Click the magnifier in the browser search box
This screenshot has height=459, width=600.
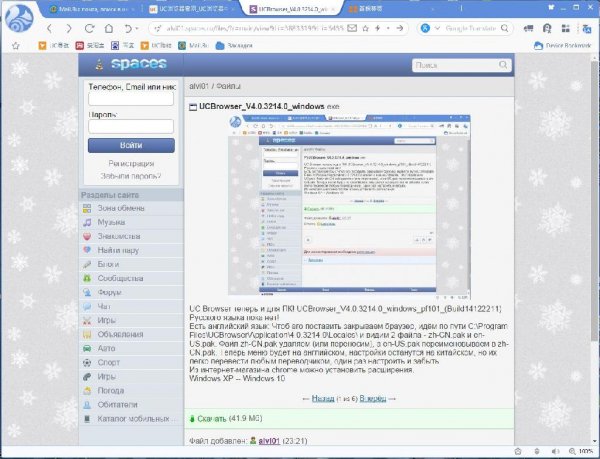[505, 28]
